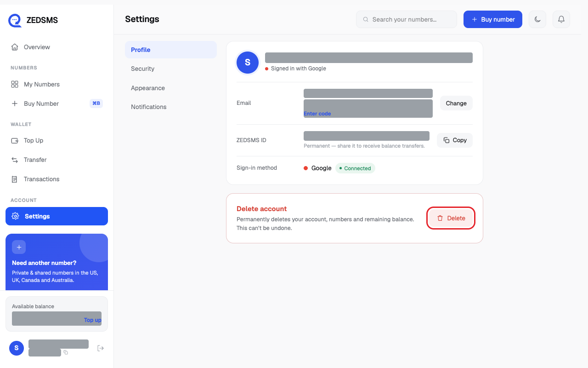The height and width of the screenshot is (368, 588).
Task: Click the plus icon beside Buy Number in sidebar
Action: pyautogui.click(x=15, y=103)
